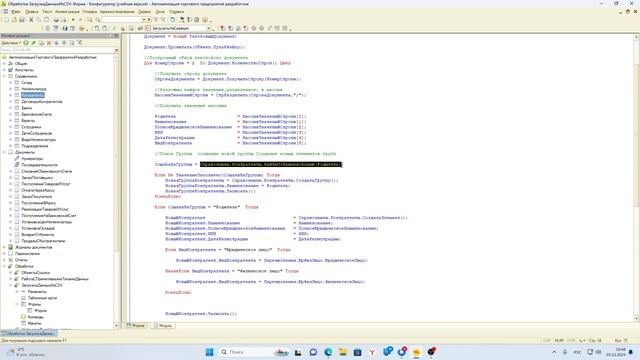Select the Команды node in tree

(x=36, y=317)
